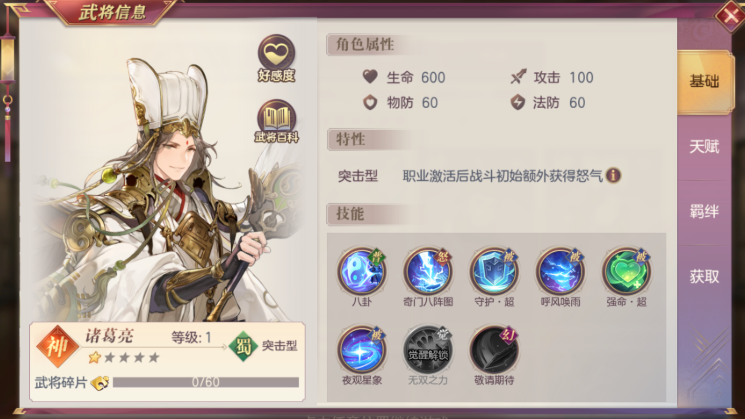The width and height of the screenshot is (745, 419).
Task: Select the 强命·超 green heart skill
Action: (626, 271)
